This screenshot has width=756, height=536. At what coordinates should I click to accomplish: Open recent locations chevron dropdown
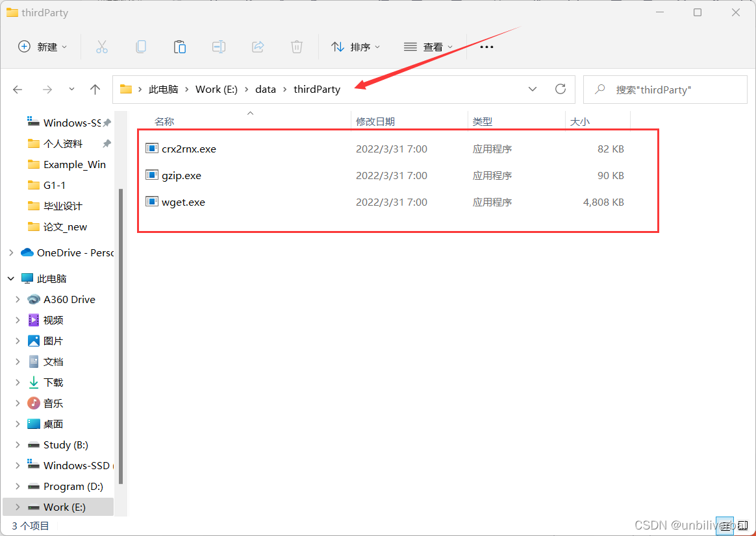click(x=71, y=89)
